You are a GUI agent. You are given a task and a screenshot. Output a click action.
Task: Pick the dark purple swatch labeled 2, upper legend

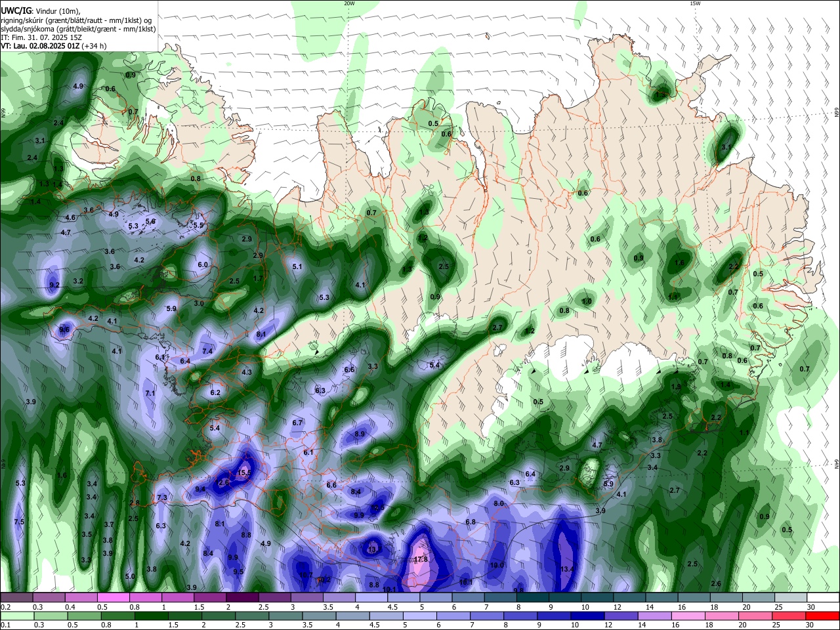click(x=242, y=598)
